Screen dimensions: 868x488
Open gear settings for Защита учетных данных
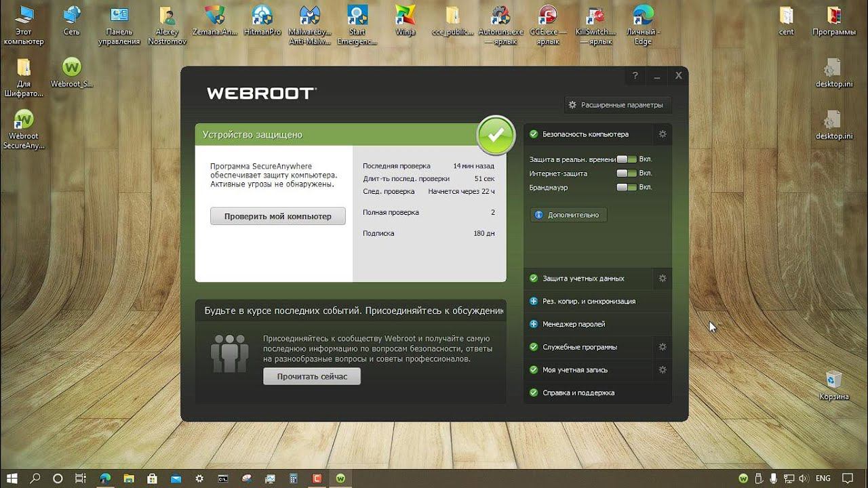click(663, 279)
